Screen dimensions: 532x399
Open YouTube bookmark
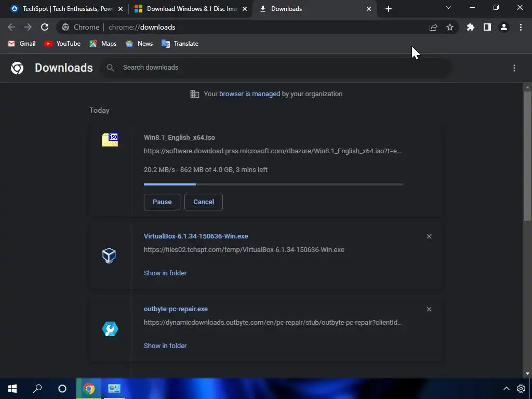(63, 44)
